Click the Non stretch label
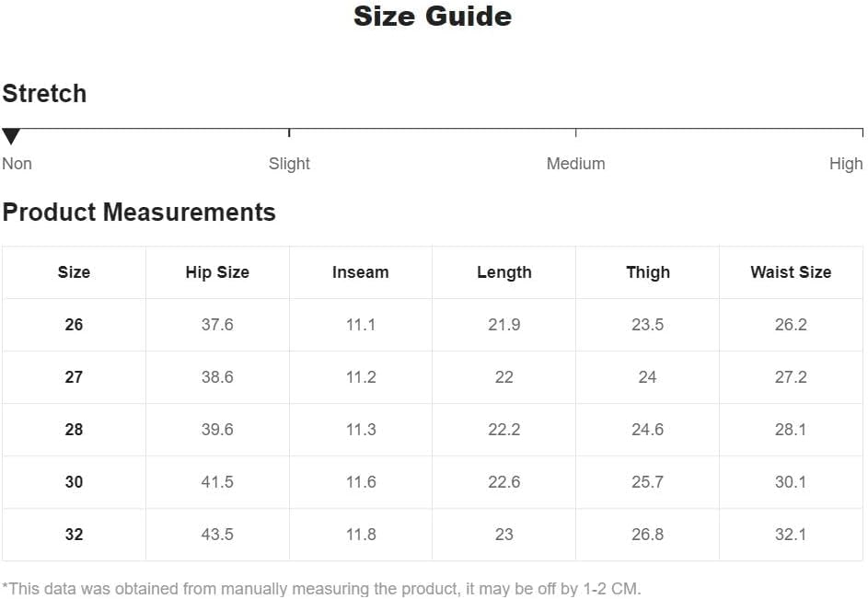 tap(17, 164)
